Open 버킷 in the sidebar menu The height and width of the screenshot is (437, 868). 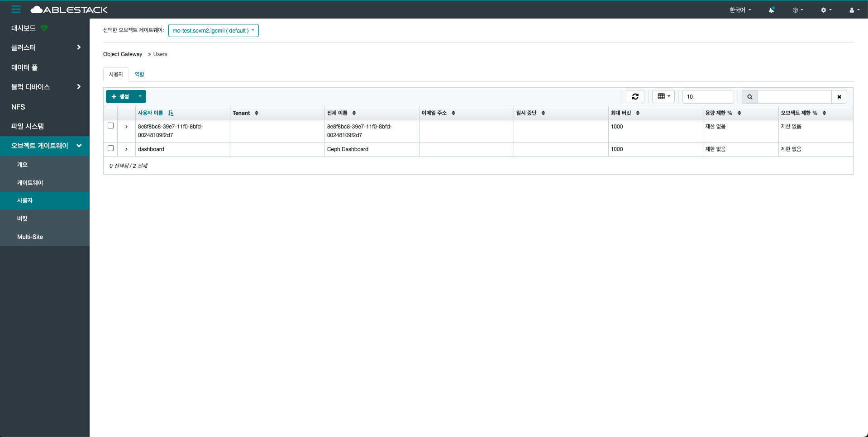click(23, 218)
